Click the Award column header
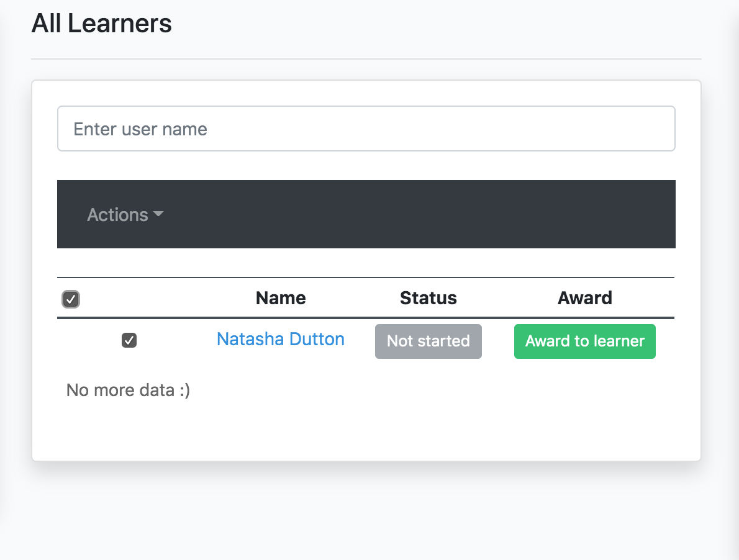 point(585,298)
